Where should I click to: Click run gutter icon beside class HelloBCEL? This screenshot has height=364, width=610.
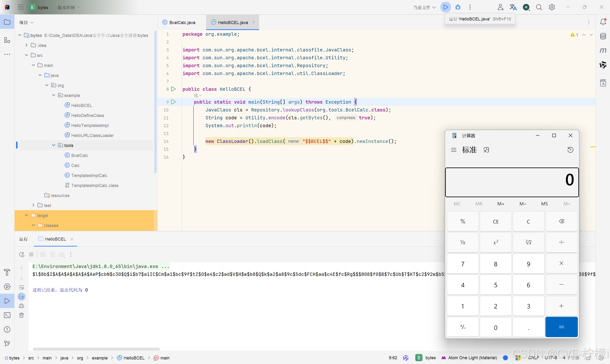[173, 89]
